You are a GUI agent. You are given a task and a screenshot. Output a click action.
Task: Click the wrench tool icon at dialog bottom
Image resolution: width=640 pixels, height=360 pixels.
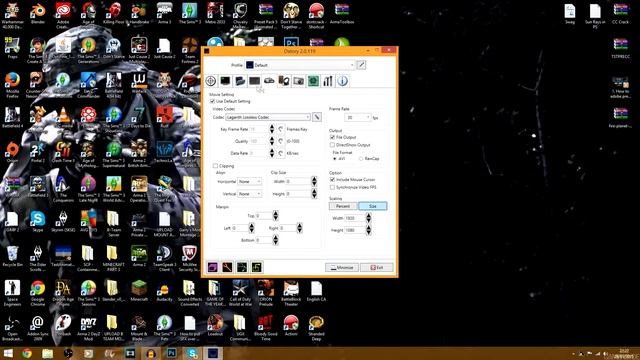point(227,267)
